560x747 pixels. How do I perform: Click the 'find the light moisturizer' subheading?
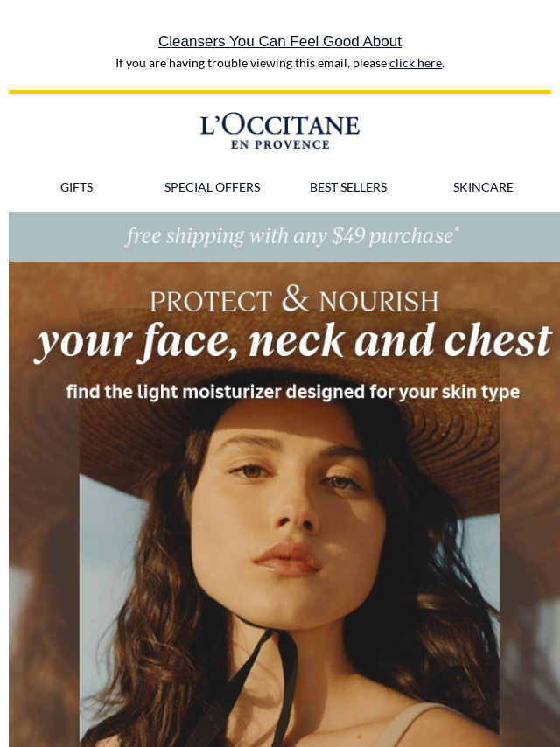point(292,392)
